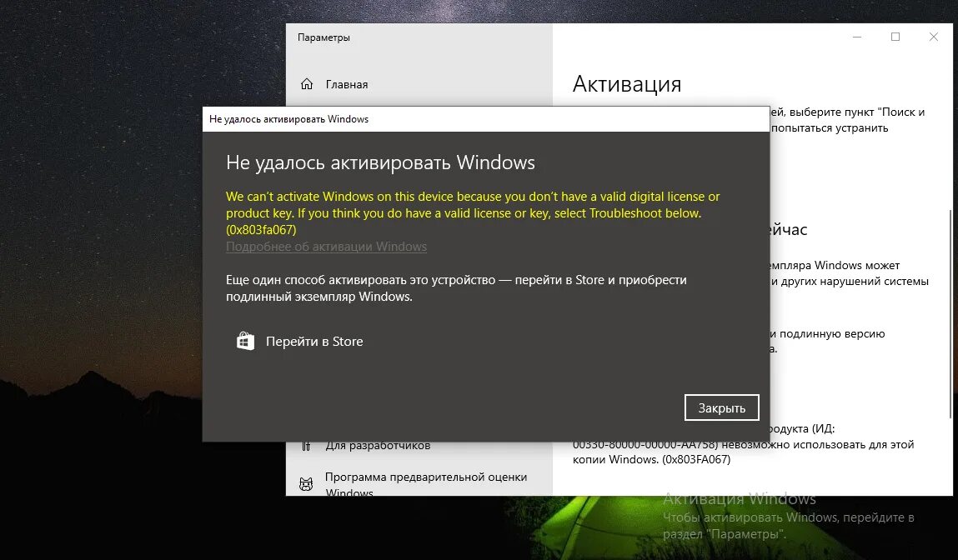Click product ID 00330-80000-00000-AA758 text
This screenshot has height=560, width=958.
[x=645, y=444]
